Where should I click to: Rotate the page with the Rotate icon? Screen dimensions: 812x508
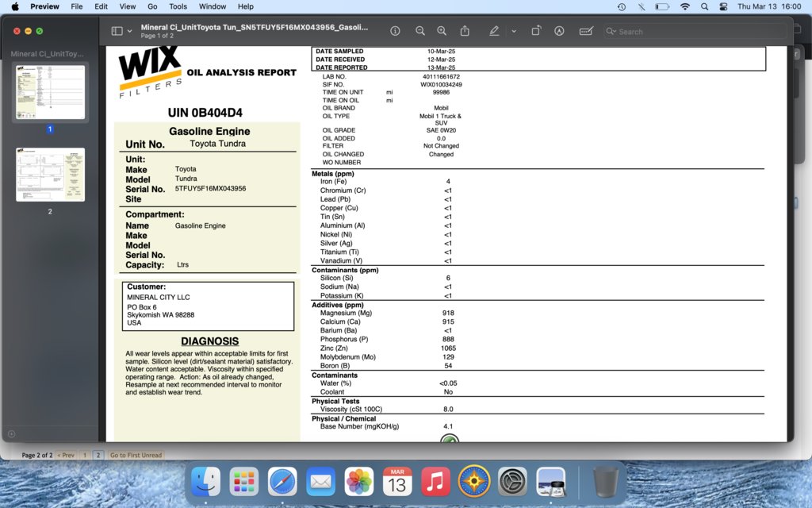tap(536, 31)
